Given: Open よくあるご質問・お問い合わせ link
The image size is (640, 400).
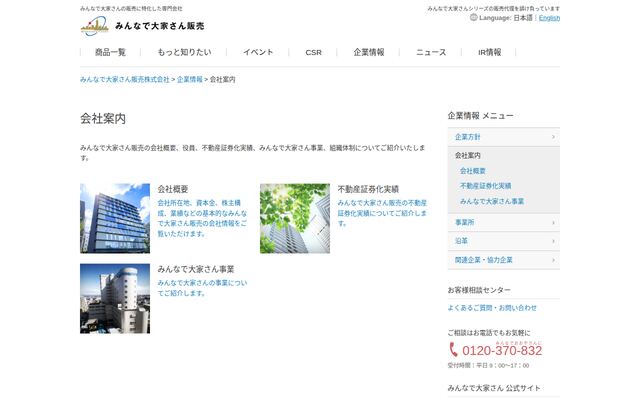Looking at the screenshot, I should pyautogui.click(x=492, y=308).
